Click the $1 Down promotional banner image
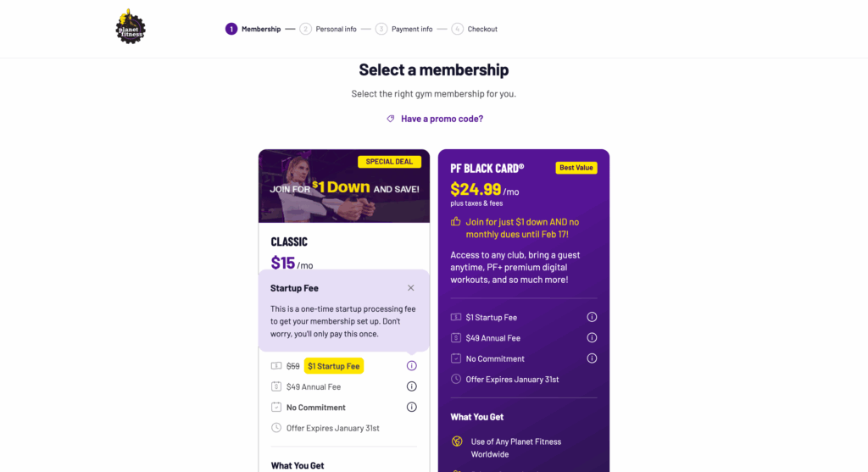868x472 pixels. 344,186
